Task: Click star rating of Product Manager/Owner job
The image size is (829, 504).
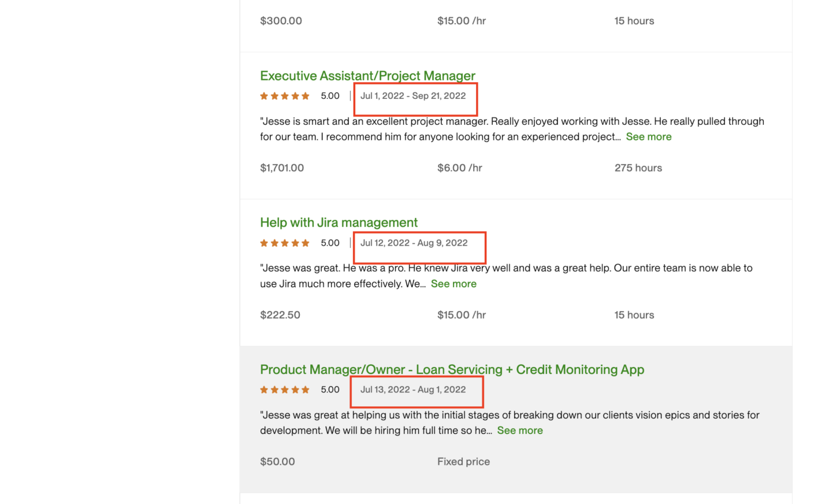Action: 285,390
